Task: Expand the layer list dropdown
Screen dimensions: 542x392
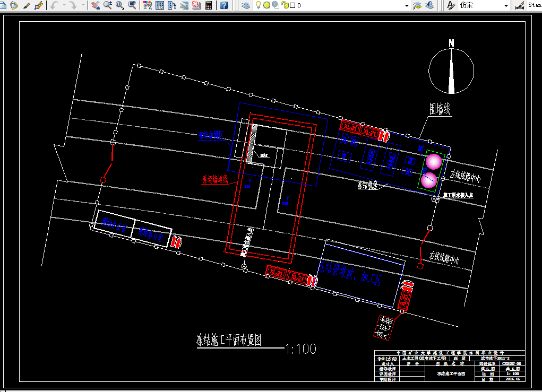Action: coord(407,5)
